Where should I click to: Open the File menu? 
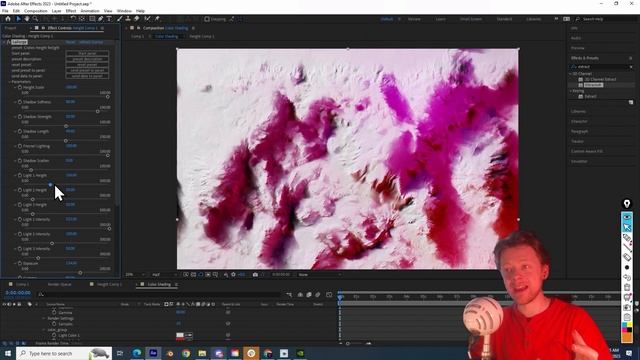coord(5,11)
